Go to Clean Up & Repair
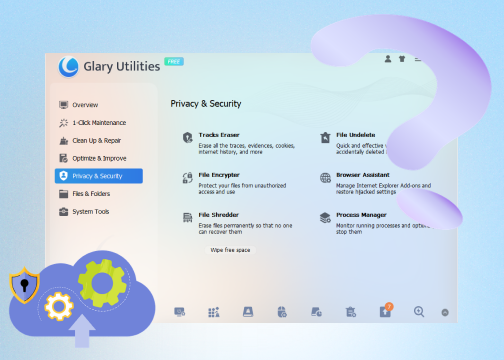Screen dimensions: 504x360 (x=99, y=140)
